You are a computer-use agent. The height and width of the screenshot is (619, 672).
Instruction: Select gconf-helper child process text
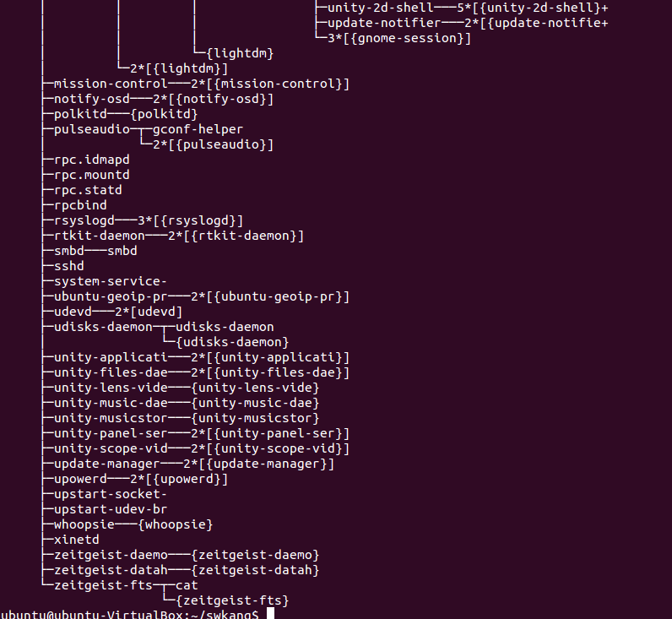198,129
